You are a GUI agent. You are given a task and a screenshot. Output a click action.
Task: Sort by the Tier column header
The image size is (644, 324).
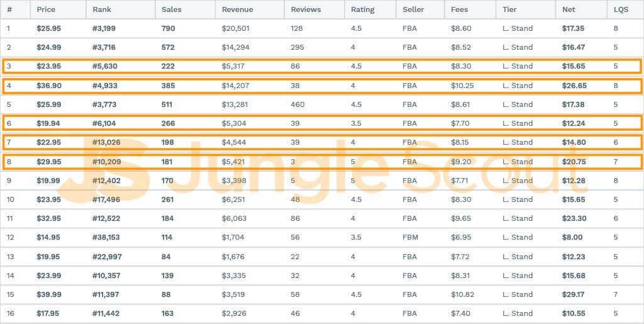[x=509, y=9]
